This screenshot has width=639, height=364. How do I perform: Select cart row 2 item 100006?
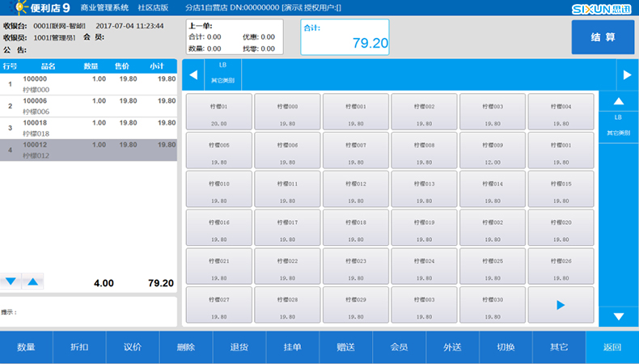[x=89, y=106]
